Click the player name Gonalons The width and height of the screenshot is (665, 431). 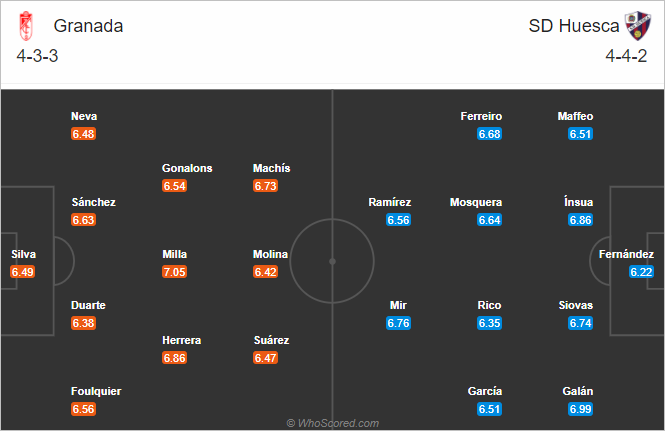tap(187, 168)
